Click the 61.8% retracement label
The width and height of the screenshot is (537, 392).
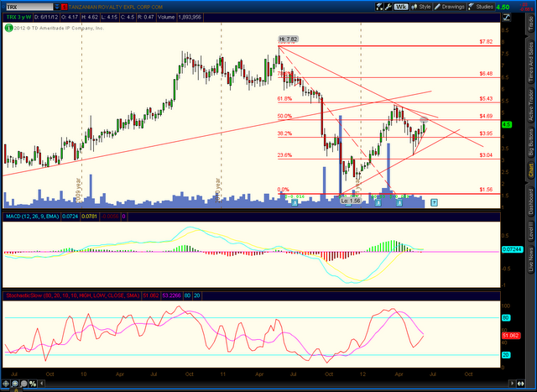coord(284,99)
